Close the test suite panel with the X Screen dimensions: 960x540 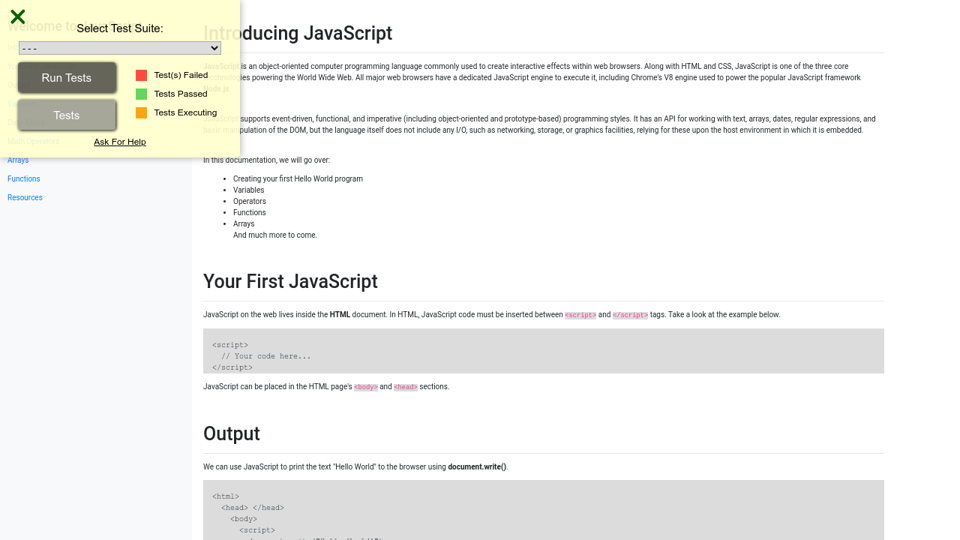[17, 17]
